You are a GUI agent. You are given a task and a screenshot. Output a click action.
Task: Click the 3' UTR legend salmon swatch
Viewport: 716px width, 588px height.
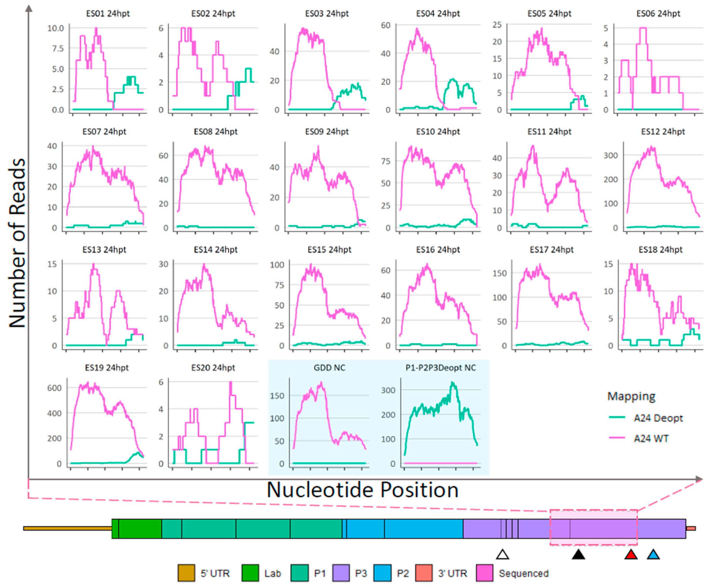pyautogui.click(x=424, y=573)
